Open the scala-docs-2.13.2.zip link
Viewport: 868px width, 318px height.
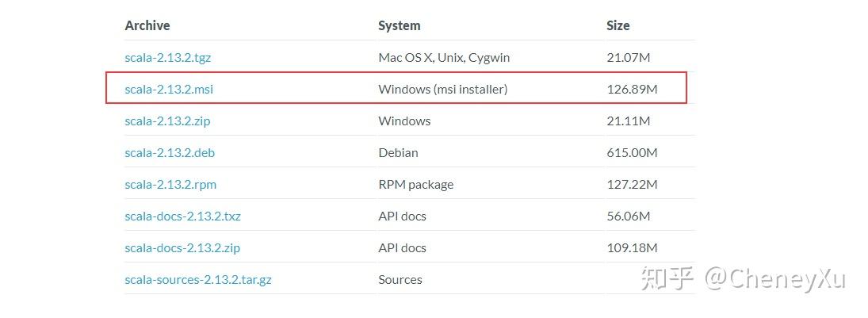182,248
